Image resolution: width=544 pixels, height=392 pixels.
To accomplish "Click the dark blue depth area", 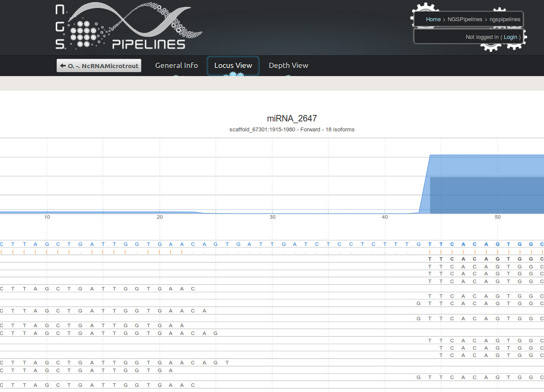I will (487, 195).
